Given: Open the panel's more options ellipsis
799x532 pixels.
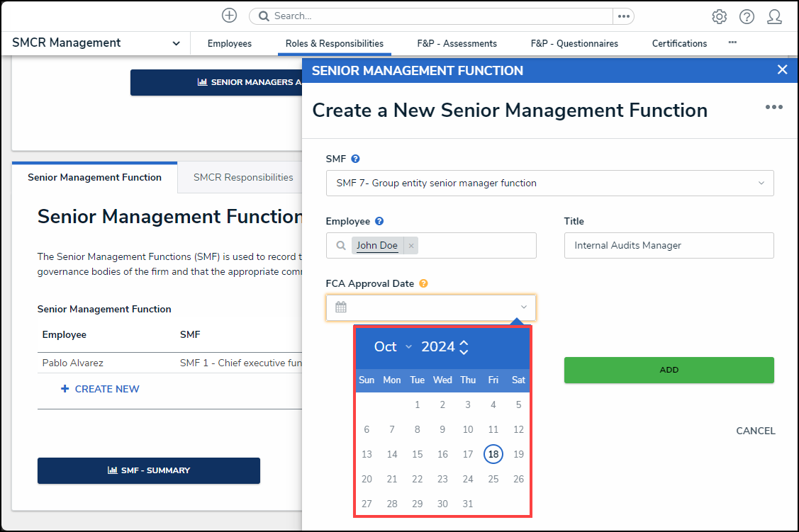Looking at the screenshot, I should [773, 107].
